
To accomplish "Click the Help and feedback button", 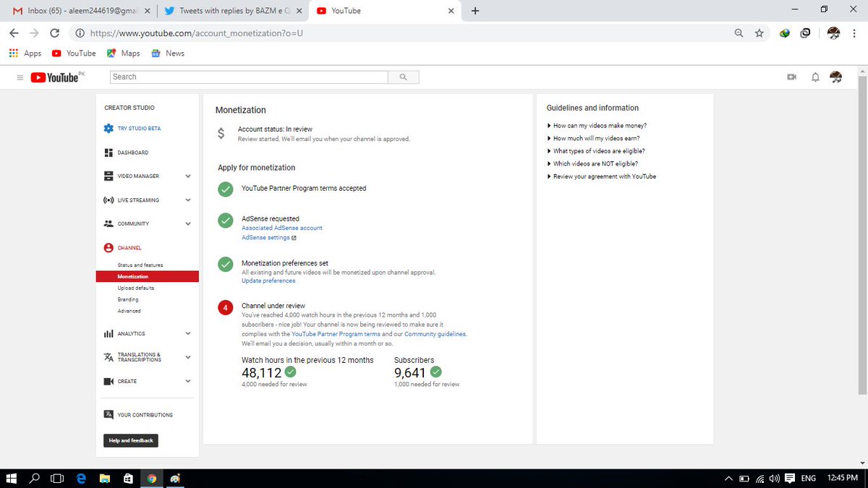I will click(131, 440).
